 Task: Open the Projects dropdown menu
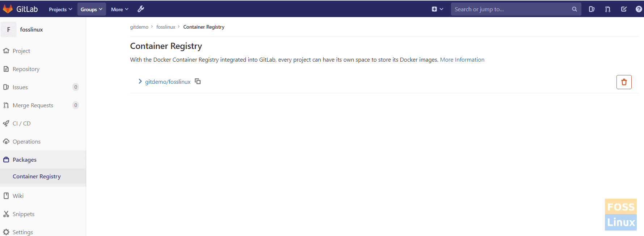pyautogui.click(x=60, y=9)
